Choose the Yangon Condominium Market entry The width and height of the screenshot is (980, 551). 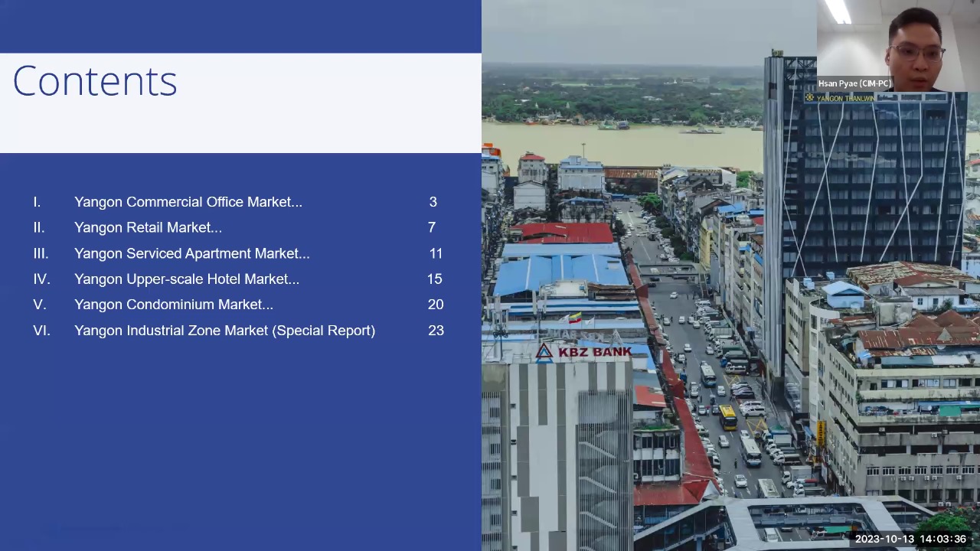[173, 305]
